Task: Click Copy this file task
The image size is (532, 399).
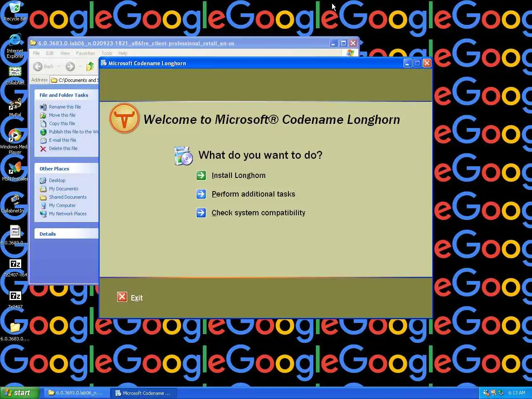Action: [62, 123]
